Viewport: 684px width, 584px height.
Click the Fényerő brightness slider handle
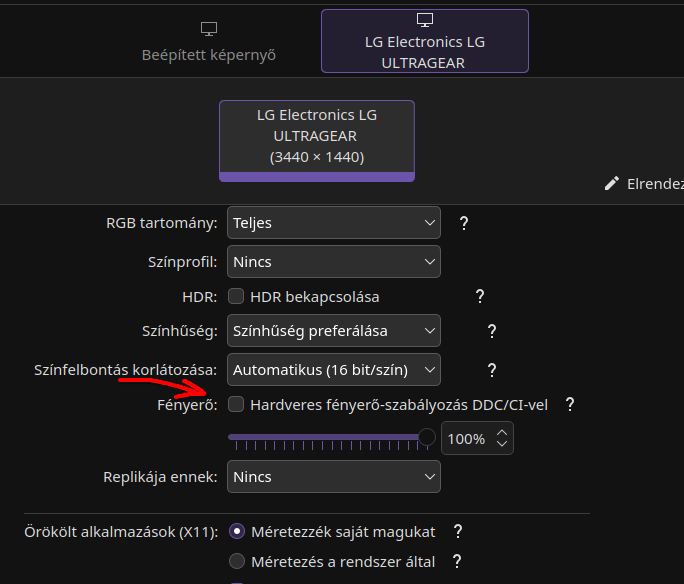[x=427, y=437]
